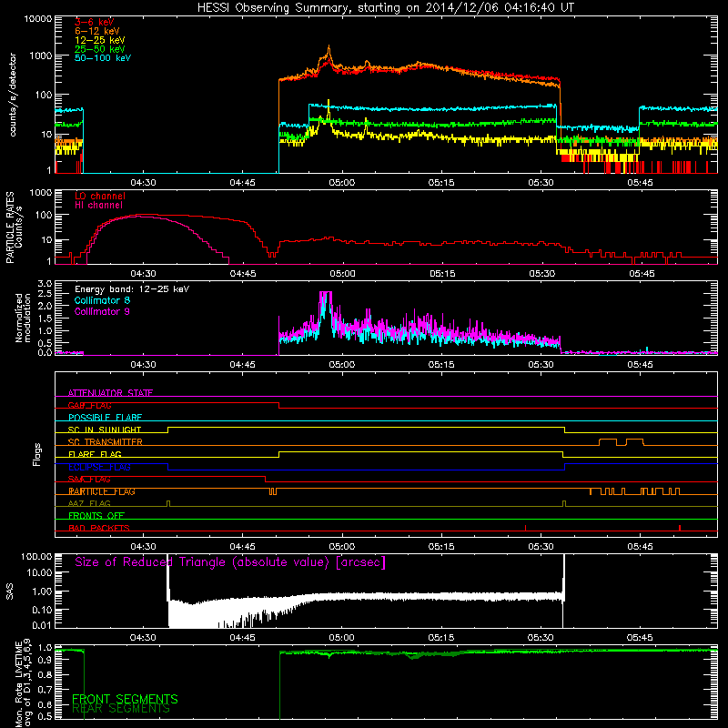Screen dimensions: 728x728
Task: Click the 10000 label on count rates axis
Action: (x=38, y=18)
